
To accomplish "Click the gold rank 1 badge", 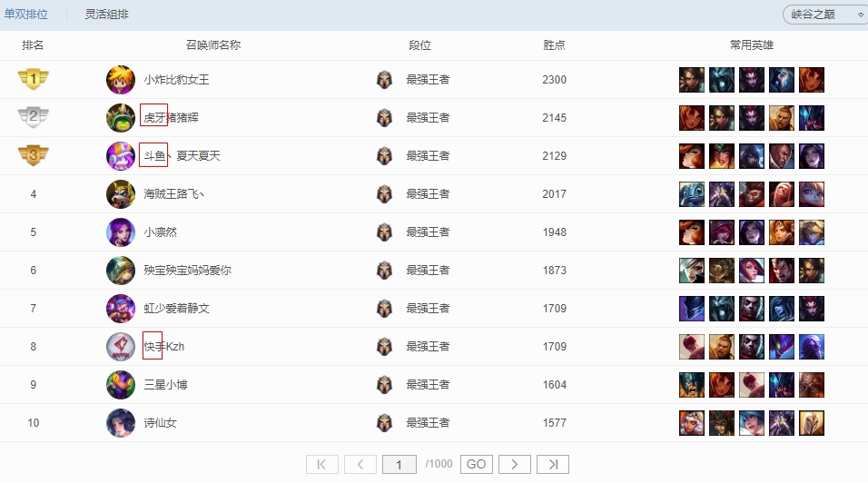I will coord(34,79).
